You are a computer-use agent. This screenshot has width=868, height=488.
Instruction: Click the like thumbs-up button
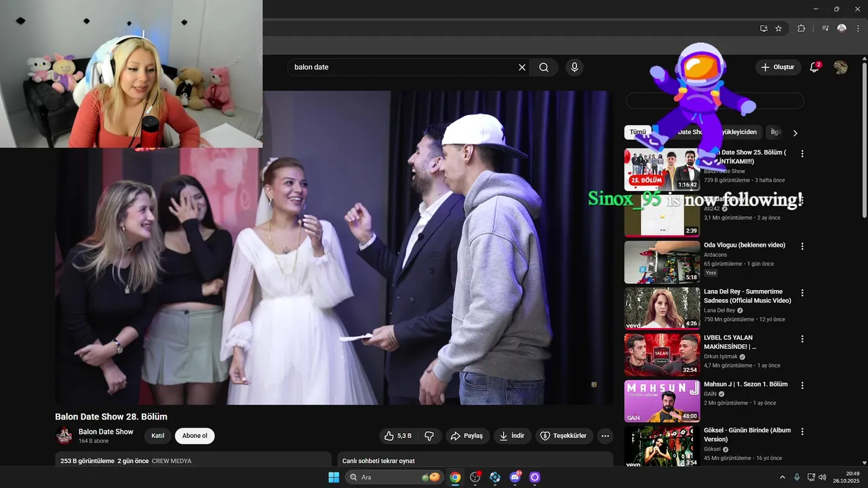pyautogui.click(x=398, y=436)
